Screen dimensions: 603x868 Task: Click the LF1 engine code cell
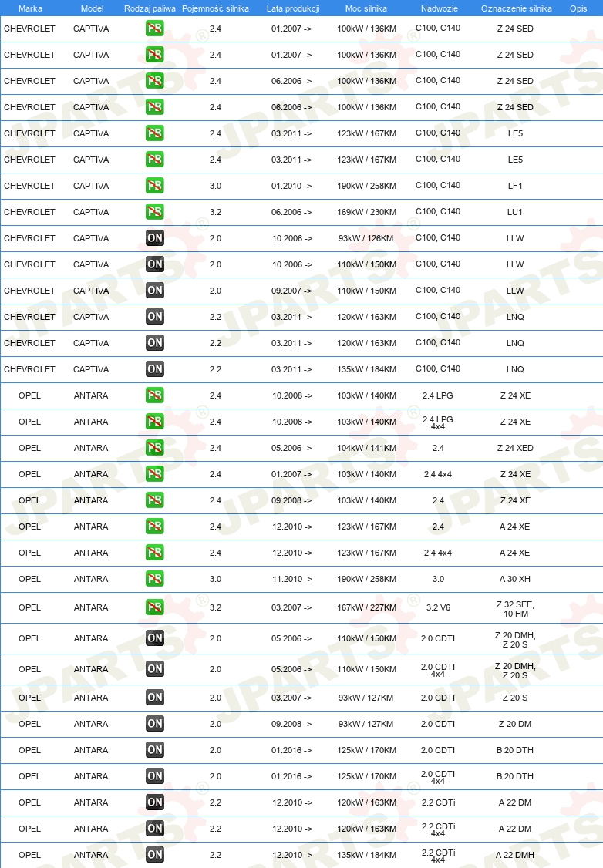pyautogui.click(x=515, y=186)
